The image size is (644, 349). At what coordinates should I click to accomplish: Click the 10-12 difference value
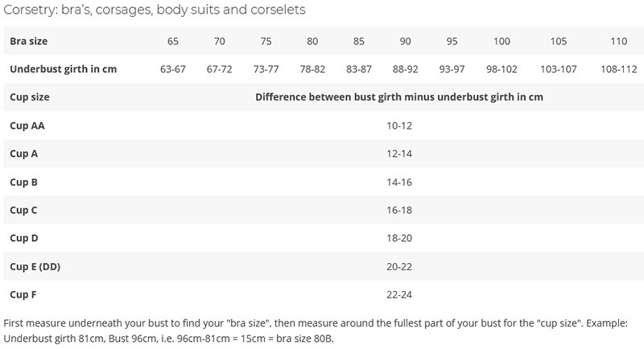[x=398, y=125]
